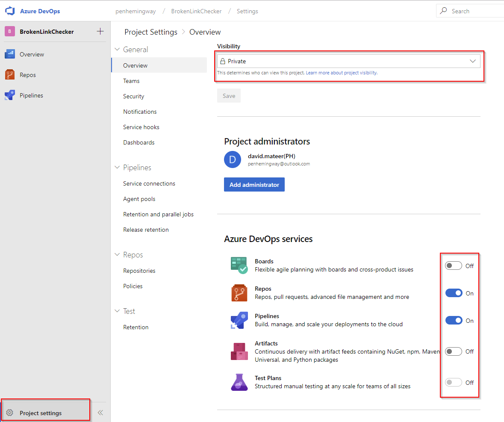The image size is (504, 422).
Task: Click penhemingway@outlook.com email text
Action: [x=279, y=164]
